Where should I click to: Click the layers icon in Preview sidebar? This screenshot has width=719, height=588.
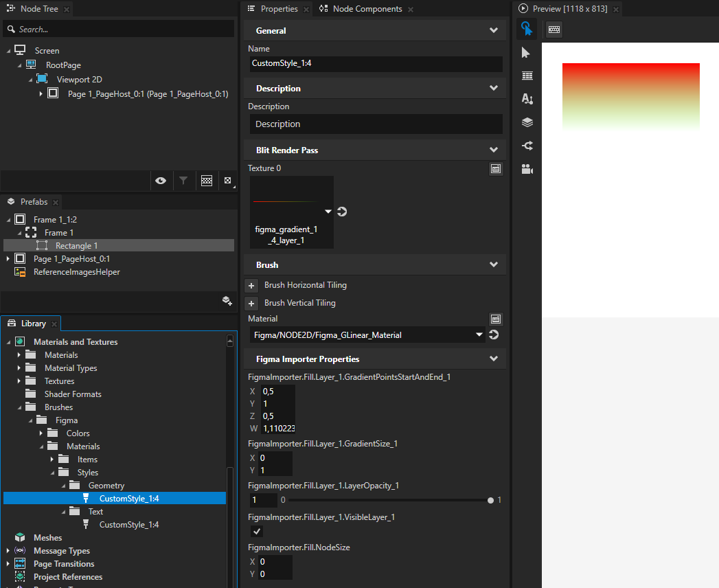pyautogui.click(x=527, y=122)
